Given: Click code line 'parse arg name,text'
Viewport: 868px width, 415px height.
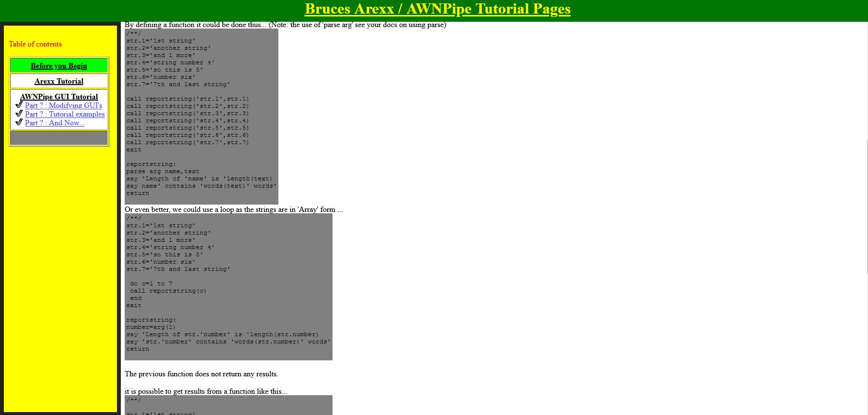Looking at the screenshot, I should coord(162,172).
